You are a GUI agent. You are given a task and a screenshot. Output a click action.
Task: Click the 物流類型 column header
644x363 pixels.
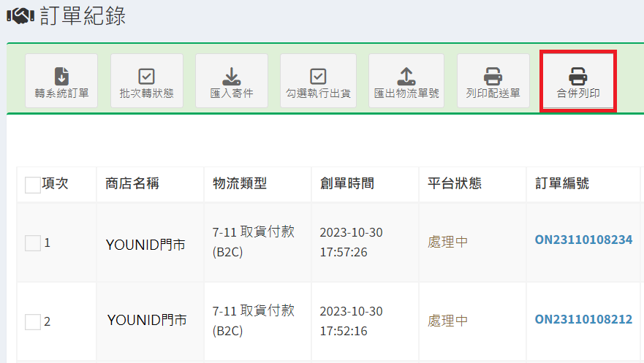240,184
